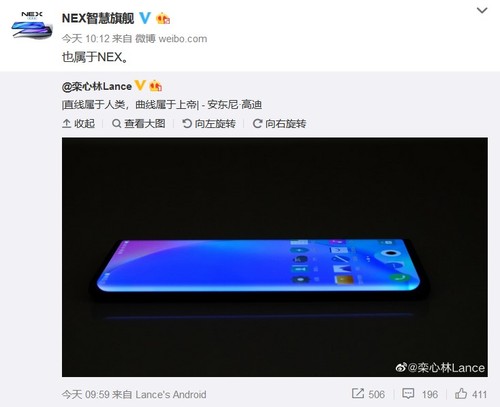Like the post with thumbs-up 411
500x407 pixels.
tap(471, 394)
